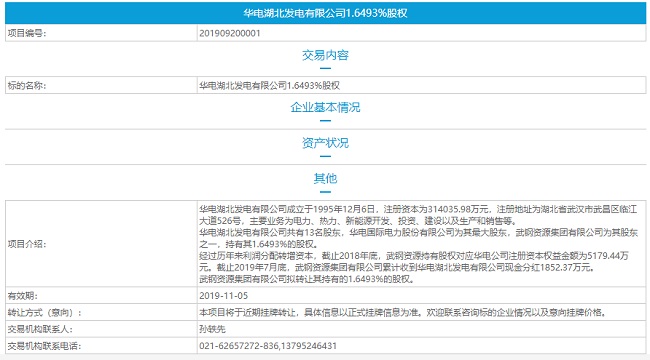Click the underline marker beneath 交易内容
Viewport: 650px width, 360px height.
325,68
